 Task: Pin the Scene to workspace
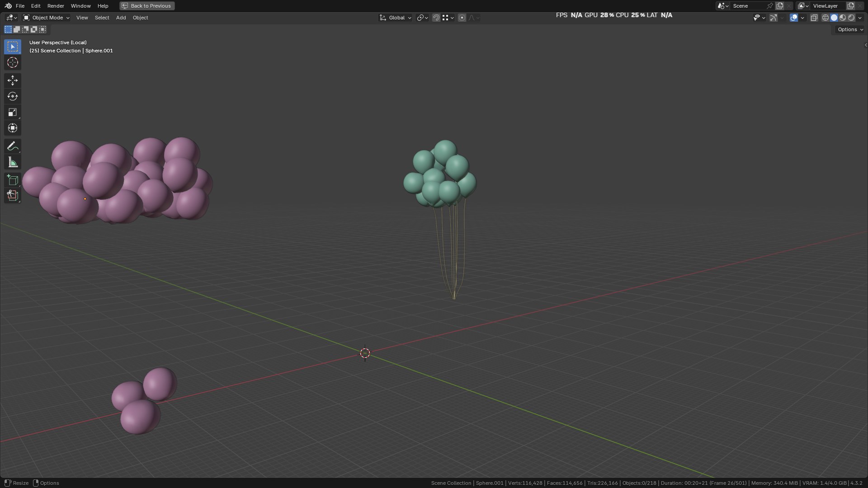tap(770, 6)
